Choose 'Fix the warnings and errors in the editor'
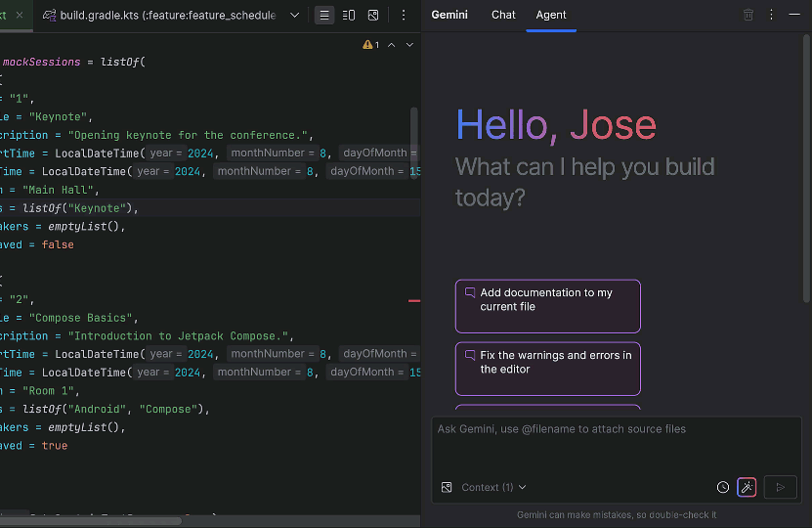Screen dimensions: 812x528 point(548,369)
